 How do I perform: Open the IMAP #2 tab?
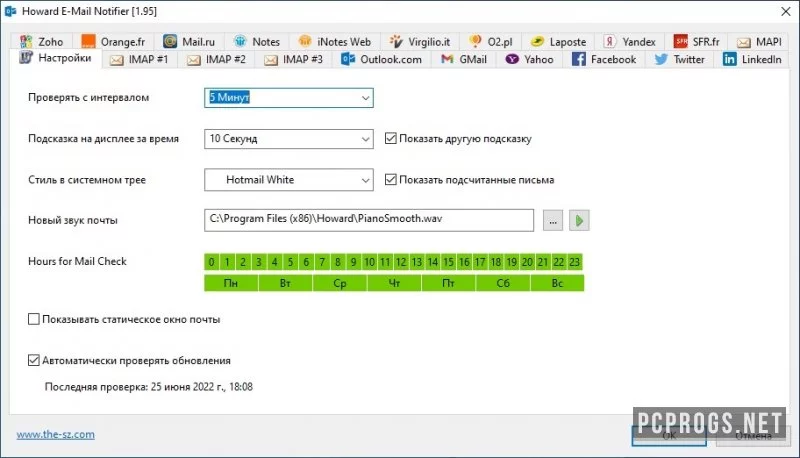tap(216, 60)
